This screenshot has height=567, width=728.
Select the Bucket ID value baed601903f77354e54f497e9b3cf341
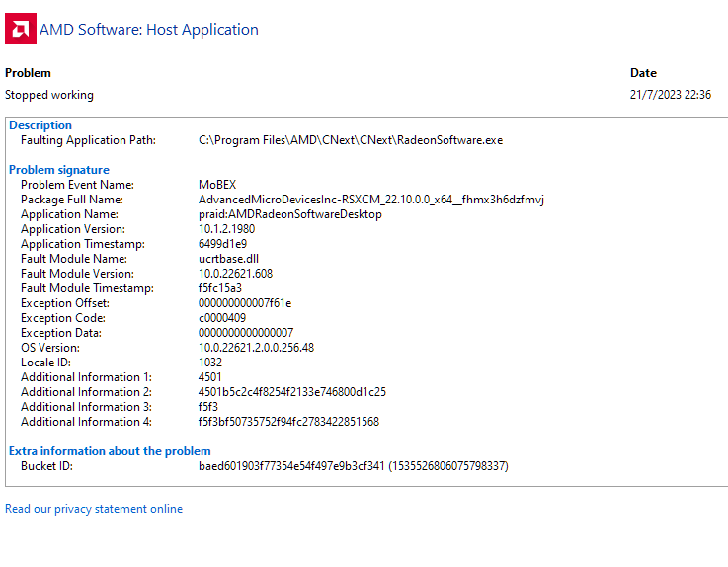[291, 466]
